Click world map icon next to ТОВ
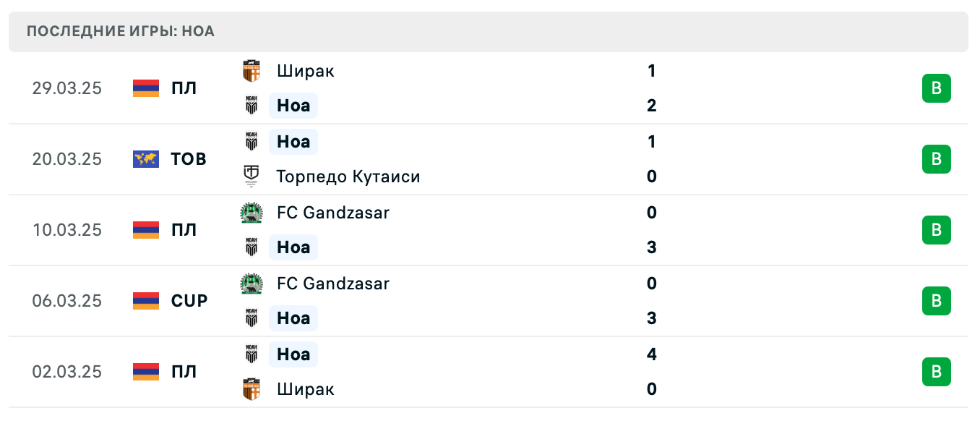980x421 pixels. [146, 159]
